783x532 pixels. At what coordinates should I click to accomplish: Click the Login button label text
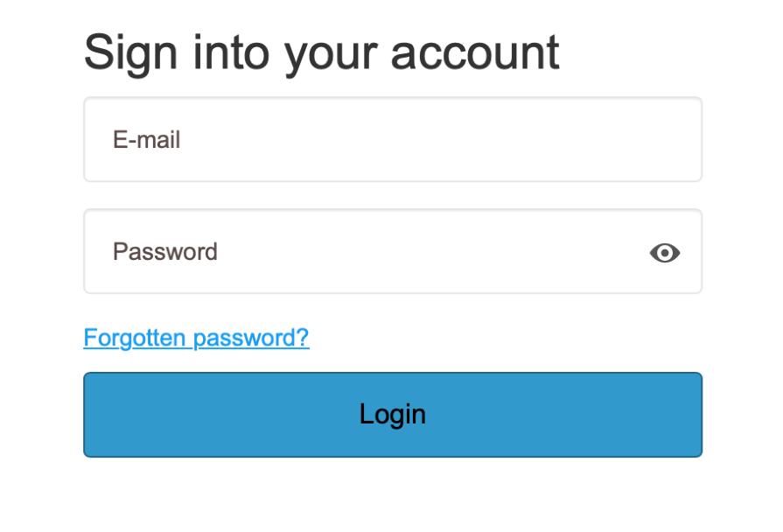pos(392,414)
